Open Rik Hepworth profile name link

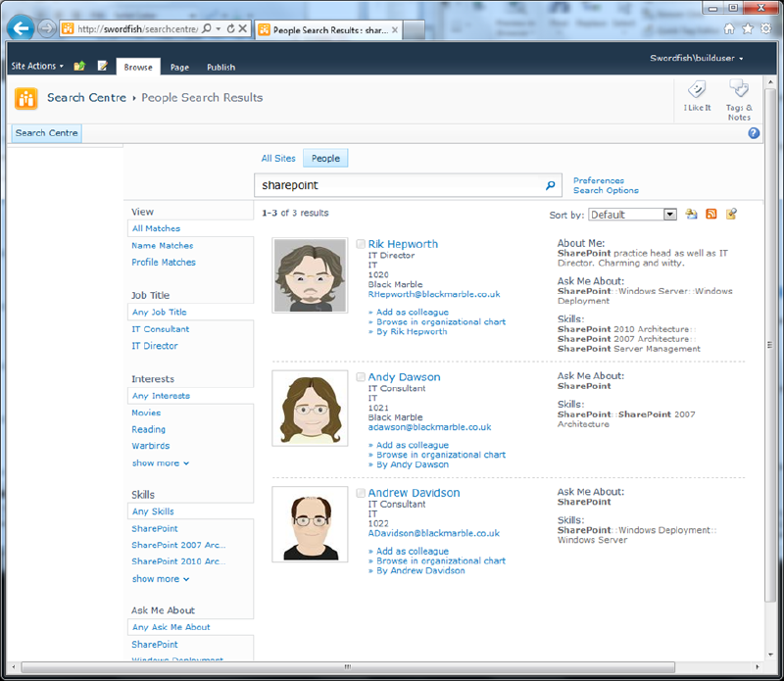(x=403, y=244)
